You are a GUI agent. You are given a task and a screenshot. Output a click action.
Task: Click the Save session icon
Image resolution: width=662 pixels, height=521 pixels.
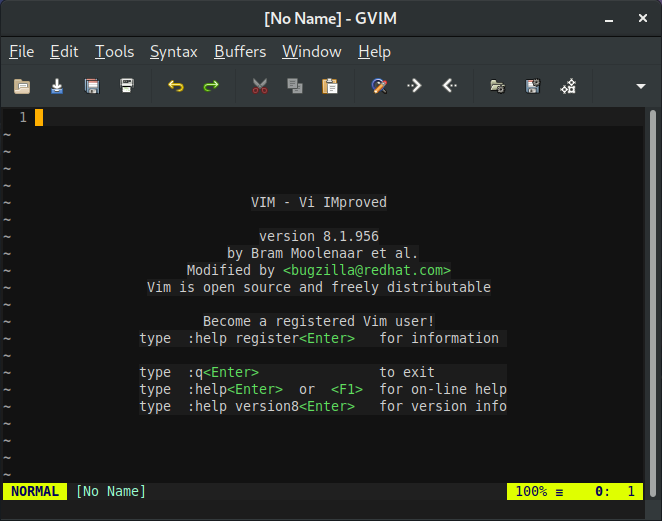533,86
